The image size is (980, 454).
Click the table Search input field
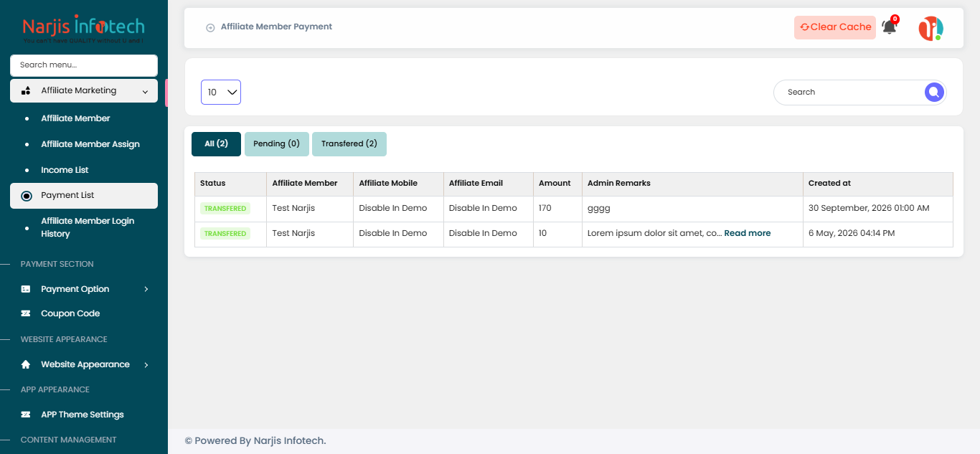850,92
